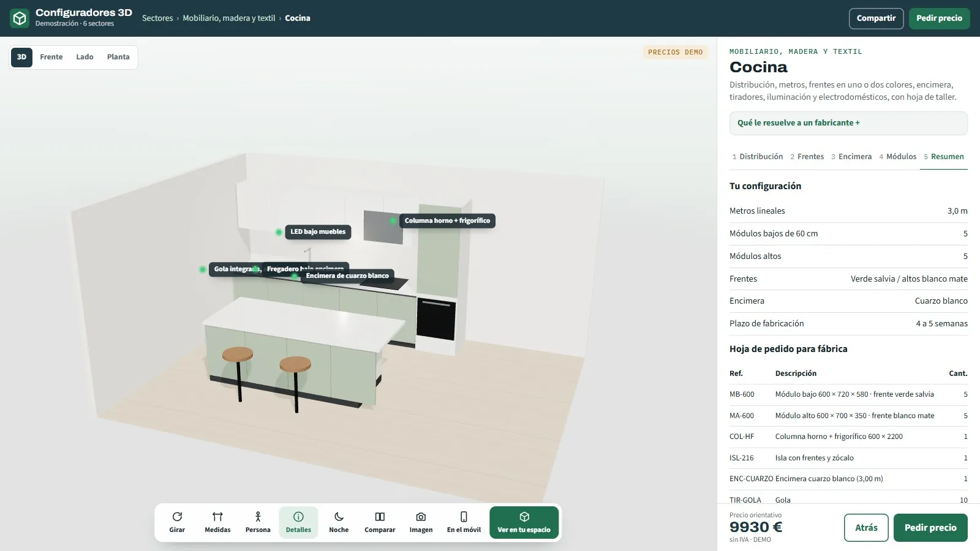This screenshot has height=551, width=980.
Task: Open the En el móvil option
Action: pyautogui.click(x=464, y=522)
